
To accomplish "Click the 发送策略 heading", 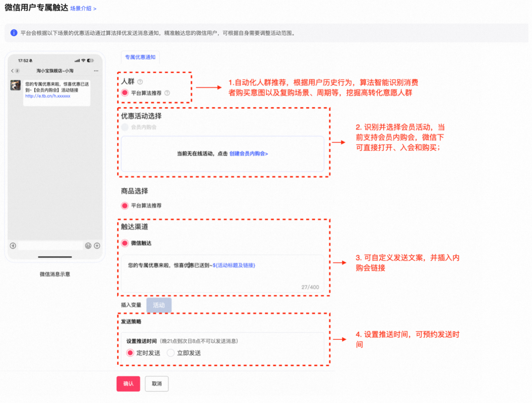I will click(131, 322).
